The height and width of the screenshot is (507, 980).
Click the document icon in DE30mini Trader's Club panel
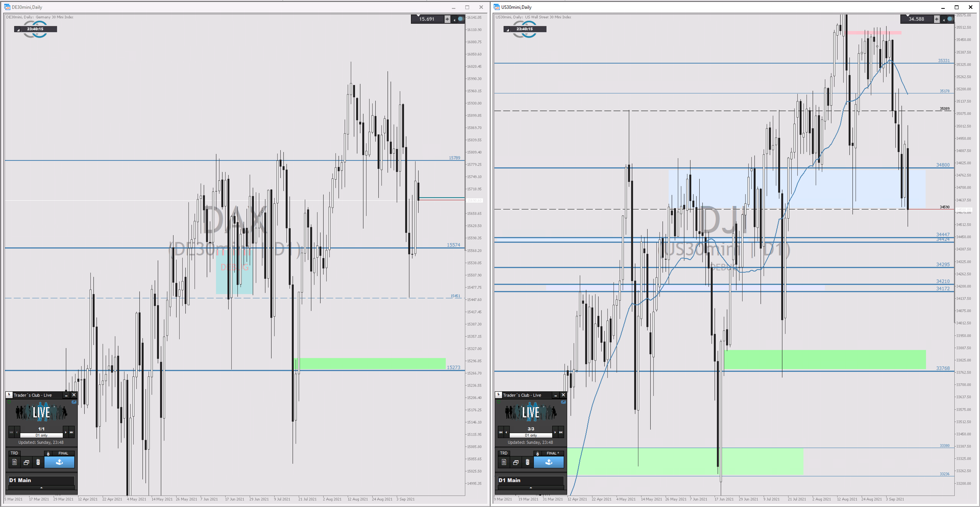[x=14, y=462]
